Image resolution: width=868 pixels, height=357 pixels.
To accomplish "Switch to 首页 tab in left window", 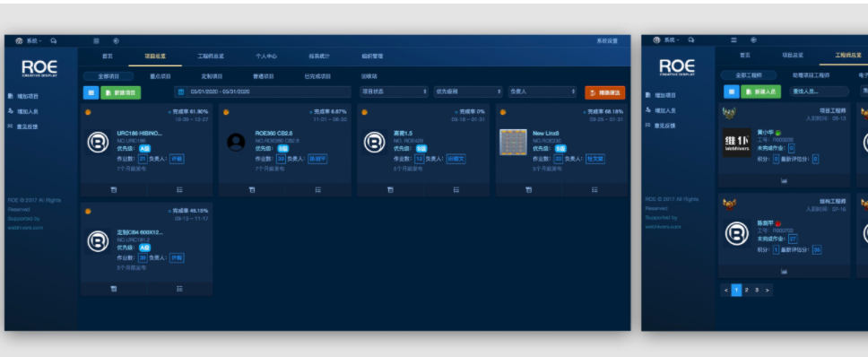I will pos(108,57).
